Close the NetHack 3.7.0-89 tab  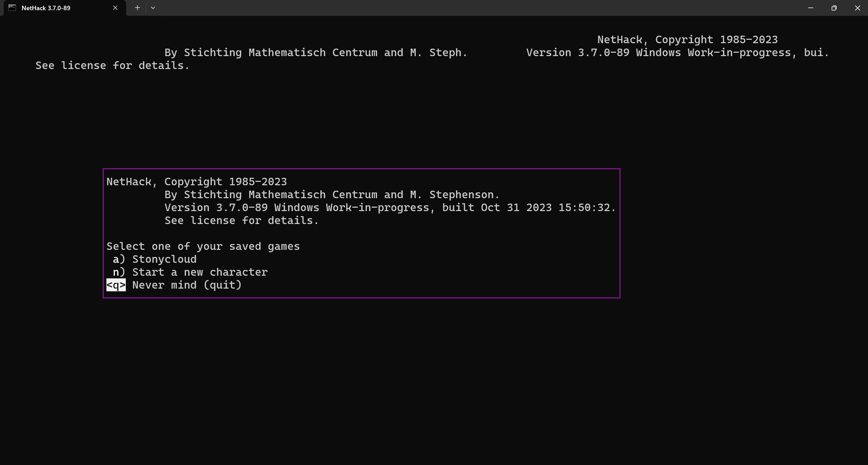tap(115, 8)
